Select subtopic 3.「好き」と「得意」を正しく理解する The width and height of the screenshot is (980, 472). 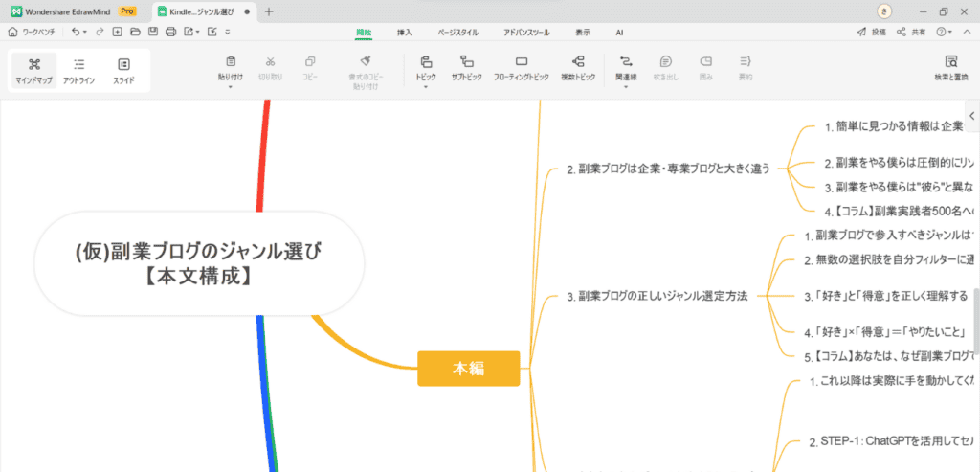885,295
